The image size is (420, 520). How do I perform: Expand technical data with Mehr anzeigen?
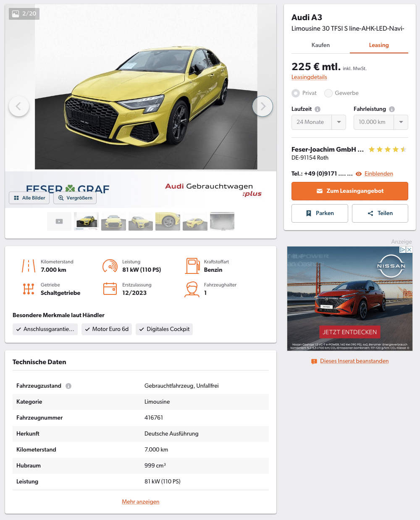tap(141, 502)
